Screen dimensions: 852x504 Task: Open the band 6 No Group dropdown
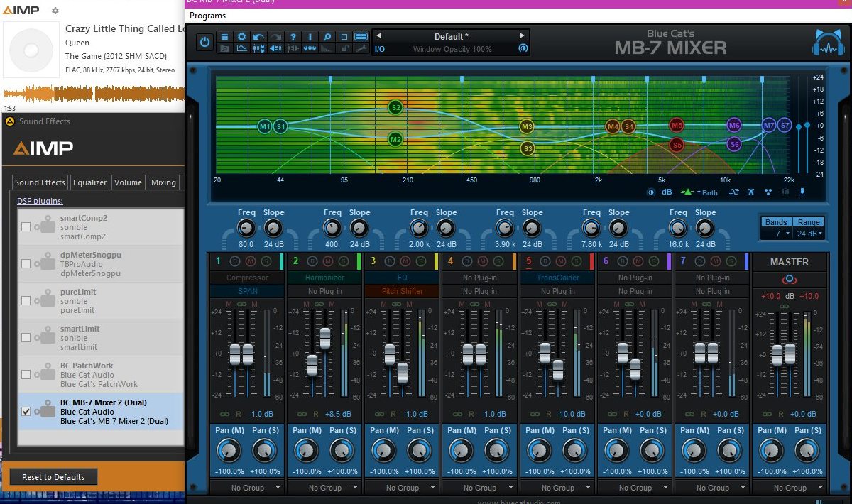(x=635, y=488)
